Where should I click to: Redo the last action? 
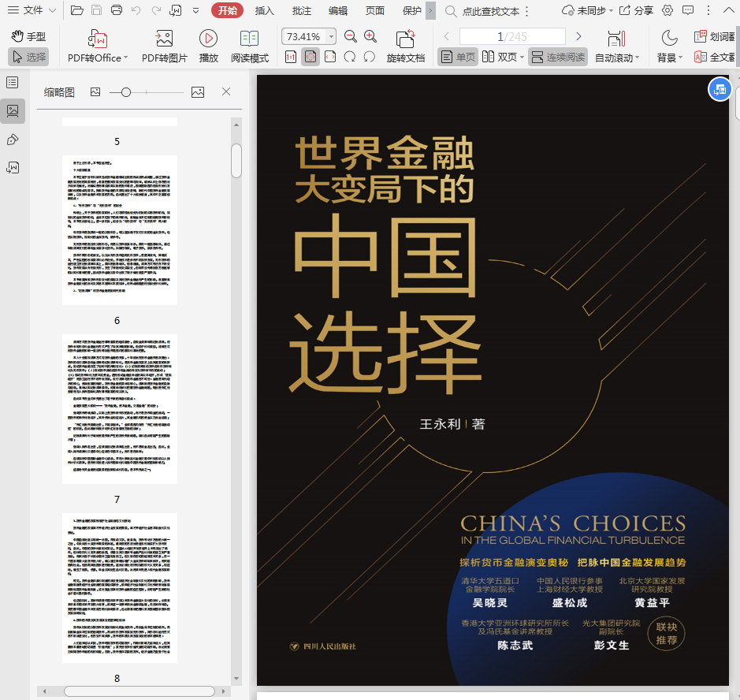156,10
